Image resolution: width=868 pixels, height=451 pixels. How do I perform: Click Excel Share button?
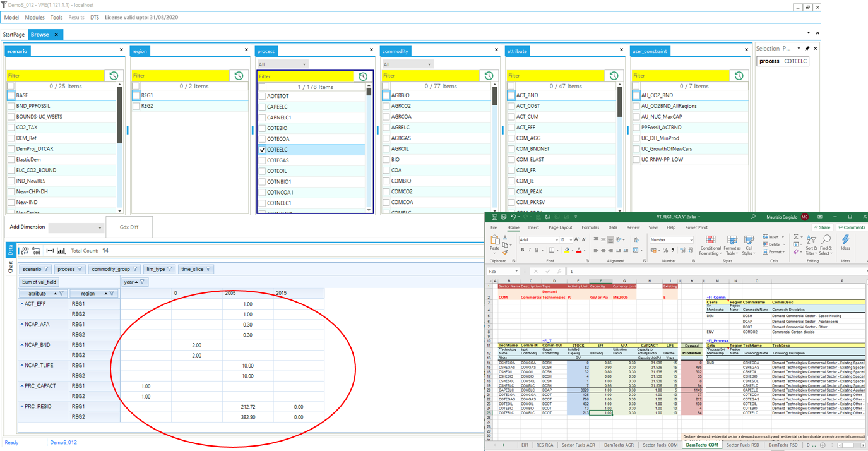point(823,227)
